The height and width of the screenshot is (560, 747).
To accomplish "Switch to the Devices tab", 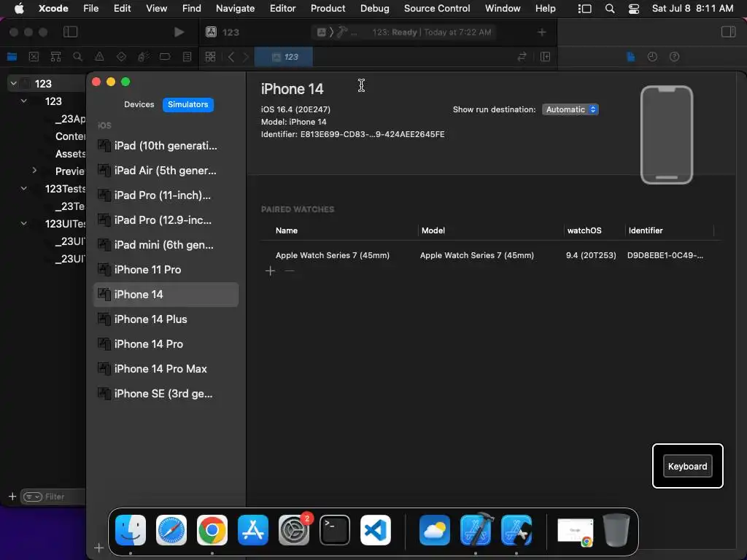I will click(139, 104).
